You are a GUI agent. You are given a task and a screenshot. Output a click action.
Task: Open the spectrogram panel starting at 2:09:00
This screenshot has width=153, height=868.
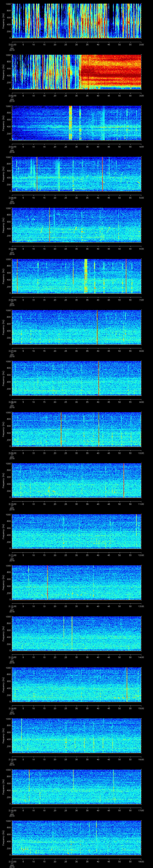(77, 429)
